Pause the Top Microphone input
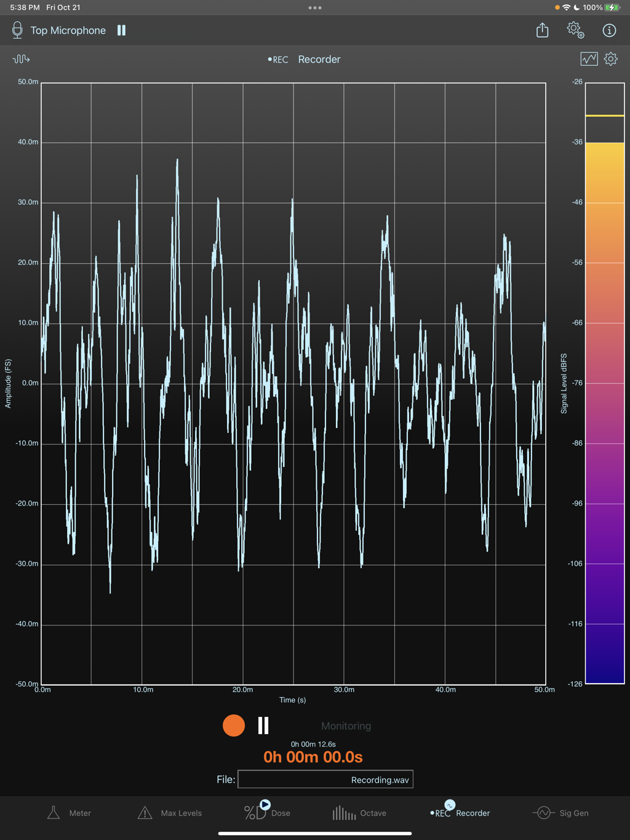630x840 pixels. click(x=122, y=30)
